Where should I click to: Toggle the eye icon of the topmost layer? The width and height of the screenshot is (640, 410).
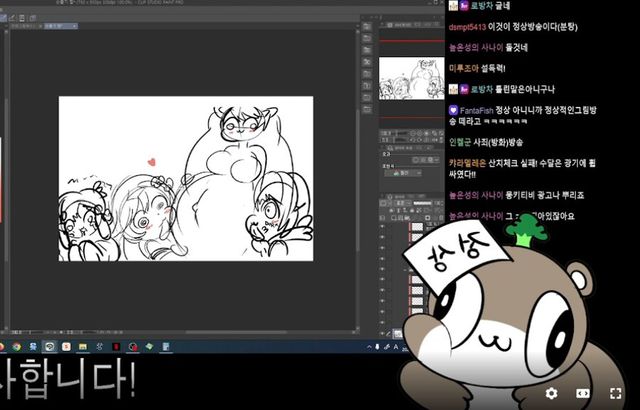point(382,228)
